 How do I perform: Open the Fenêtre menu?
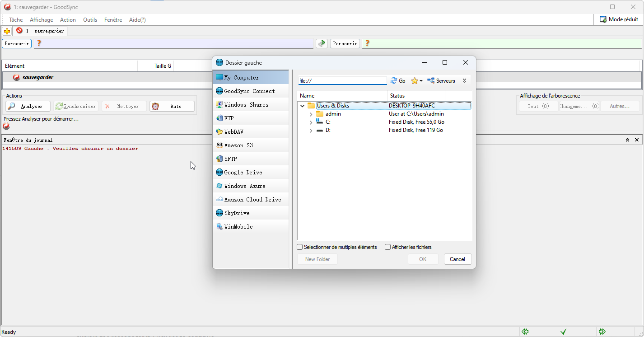coord(113,20)
